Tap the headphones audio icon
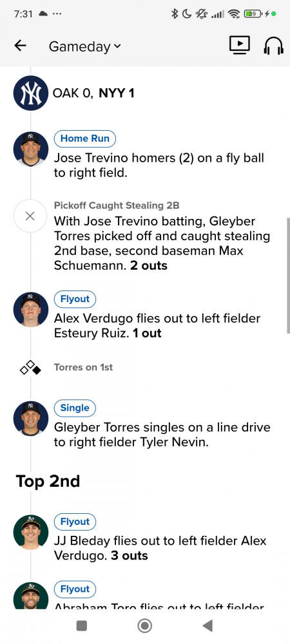Image resolution: width=290 pixels, height=644 pixels. click(273, 46)
